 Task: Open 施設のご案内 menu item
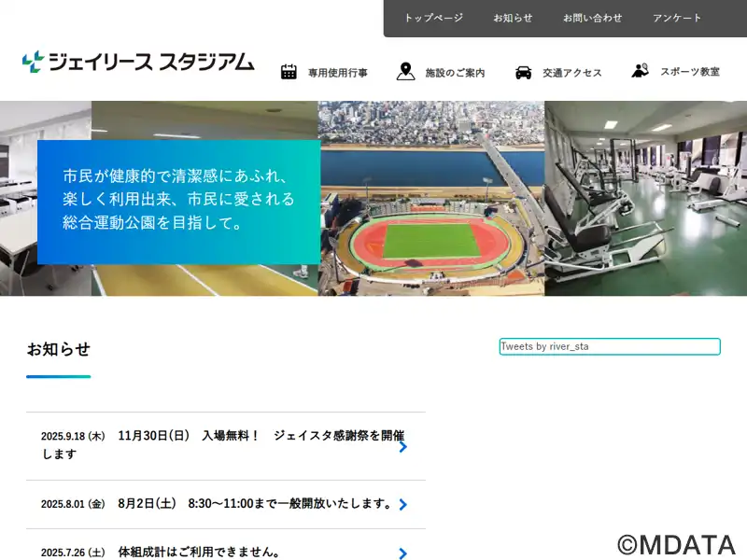click(x=455, y=73)
